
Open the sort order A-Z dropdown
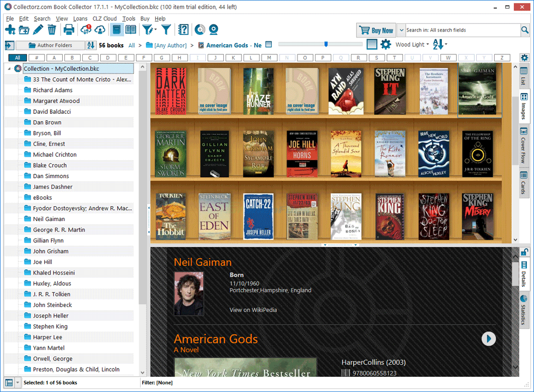point(440,44)
